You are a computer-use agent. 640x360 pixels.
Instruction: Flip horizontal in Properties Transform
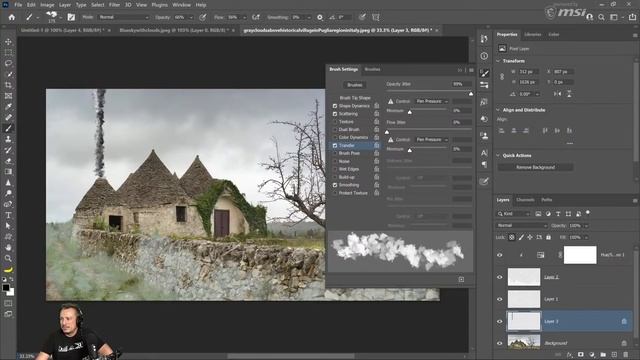pyautogui.click(x=557, y=94)
